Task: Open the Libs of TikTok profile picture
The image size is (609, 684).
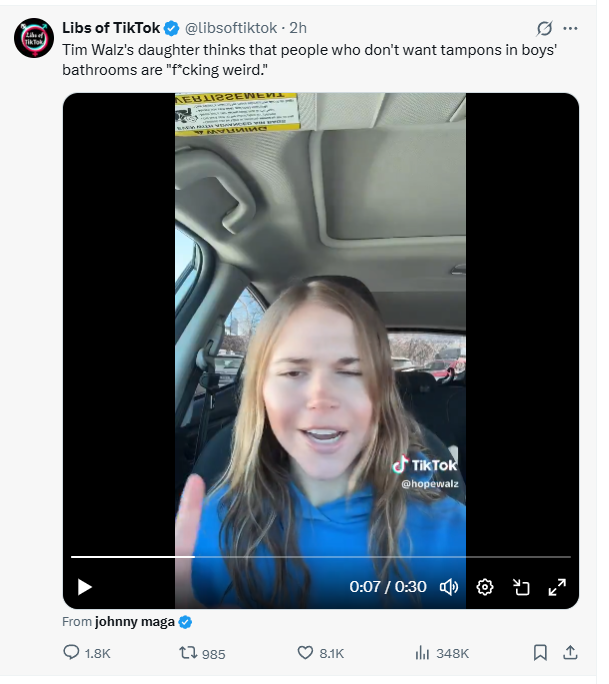Action: (x=34, y=38)
